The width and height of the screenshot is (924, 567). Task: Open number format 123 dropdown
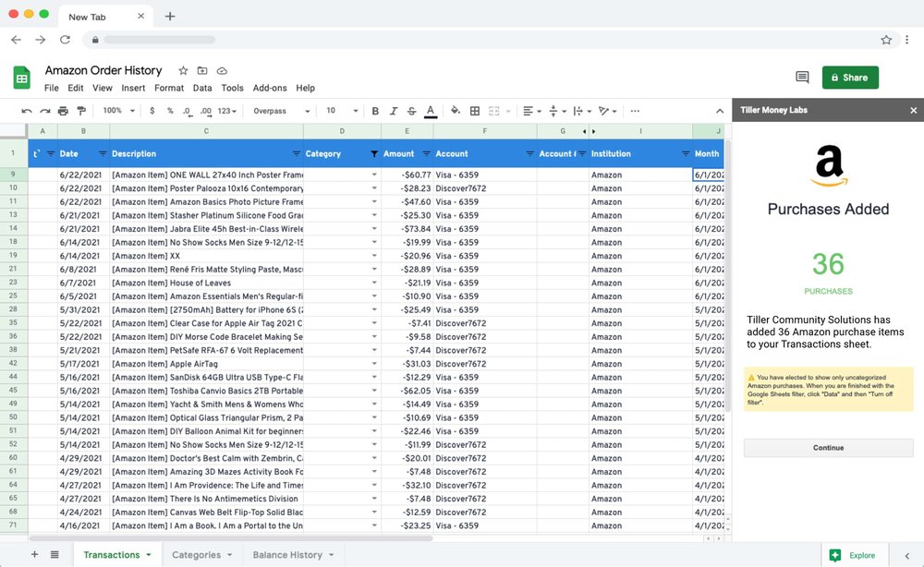tap(227, 111)
